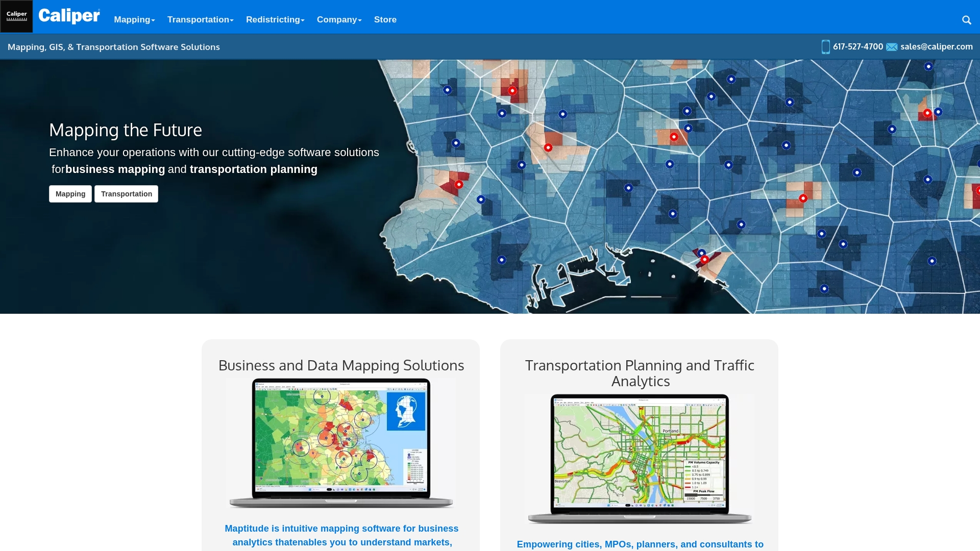Image resolution: width=980 pixels, height=551 pixels.
Task: Click the search magnifier icon
Action: tap(966, 20)
